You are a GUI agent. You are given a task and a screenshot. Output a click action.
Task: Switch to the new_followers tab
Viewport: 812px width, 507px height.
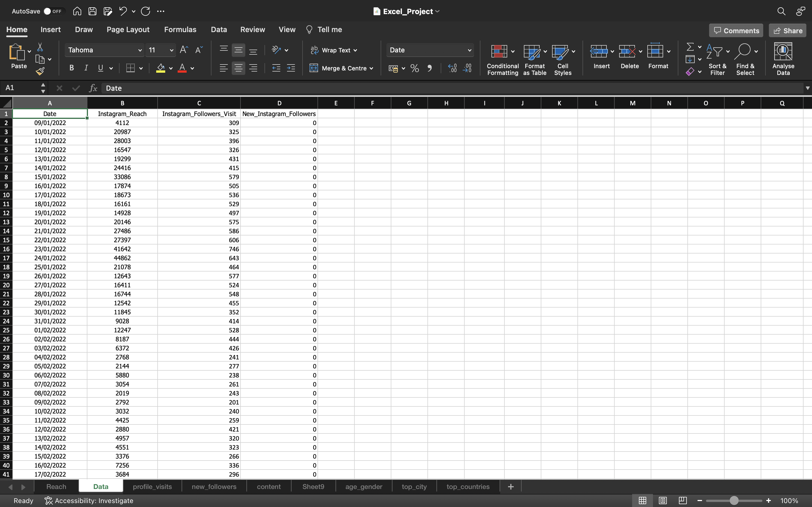214,486
